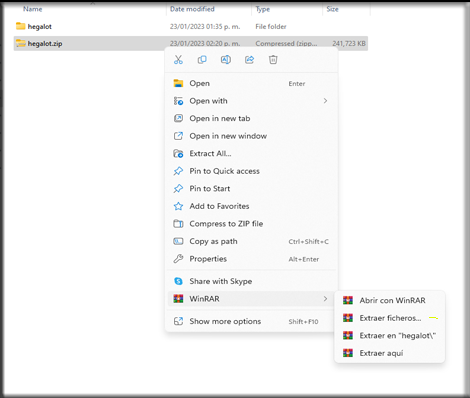Click the Add to Favorites star icon

click(x=178, y=206)
